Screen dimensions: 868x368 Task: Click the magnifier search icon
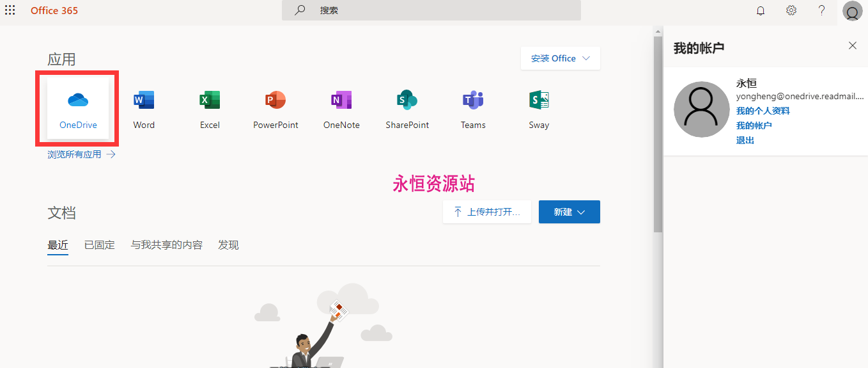click(299, 10)
